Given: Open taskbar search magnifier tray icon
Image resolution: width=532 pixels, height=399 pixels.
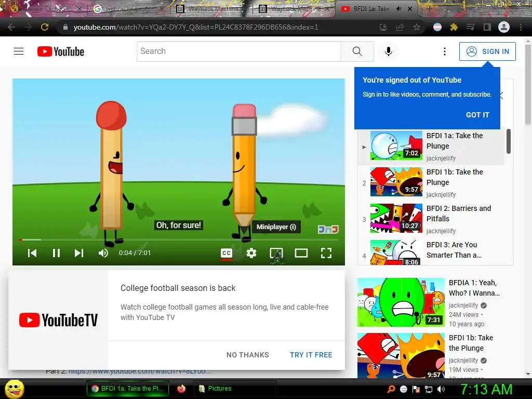Looking at the screenshot, I should 391,389.
